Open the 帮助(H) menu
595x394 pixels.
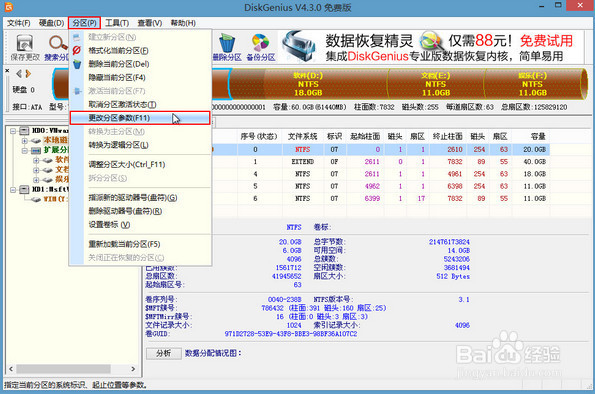pyautogui.click(x=183, y=23)
